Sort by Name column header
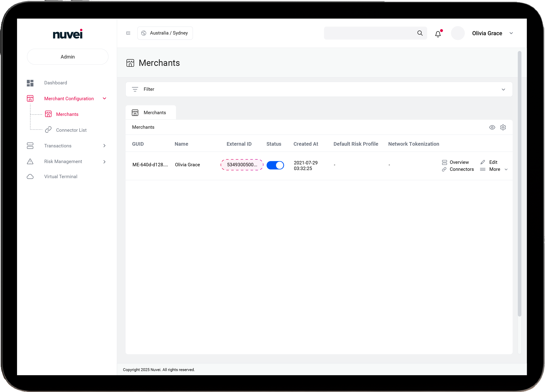Viewport: 545px width, 392px height. [181, 144]
